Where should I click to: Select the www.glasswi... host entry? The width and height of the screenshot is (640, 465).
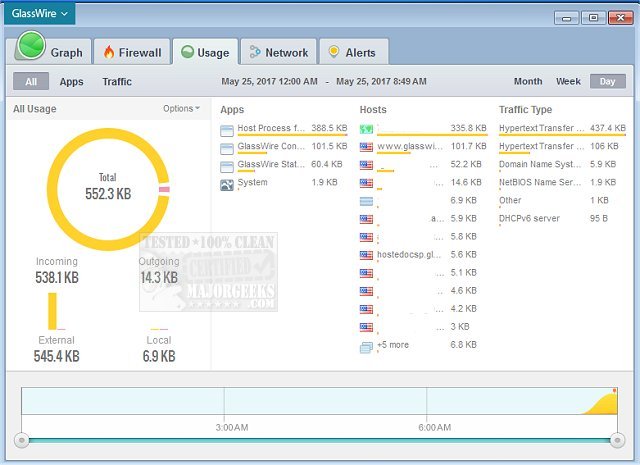(423, 147)
